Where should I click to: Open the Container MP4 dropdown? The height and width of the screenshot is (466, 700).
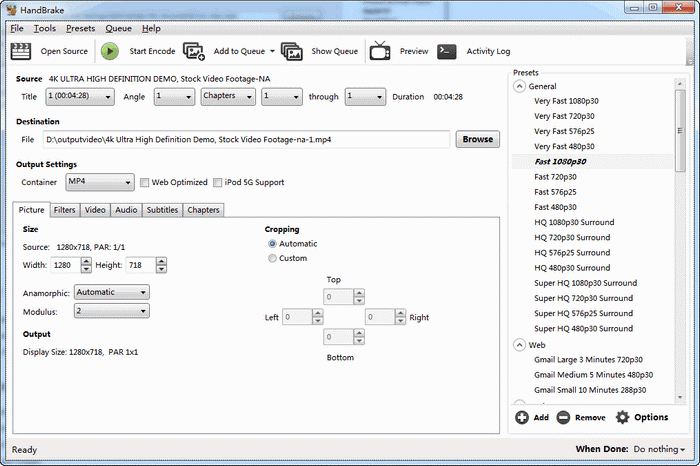(100, 182)
